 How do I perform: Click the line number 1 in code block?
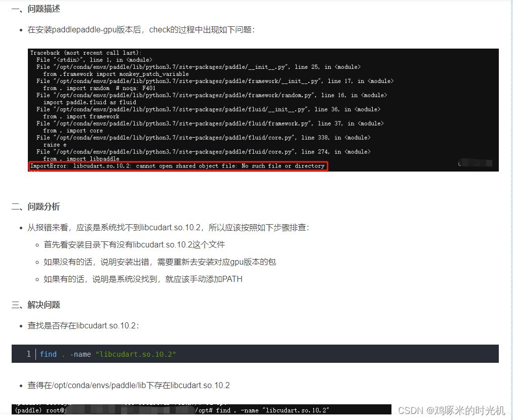28,354
